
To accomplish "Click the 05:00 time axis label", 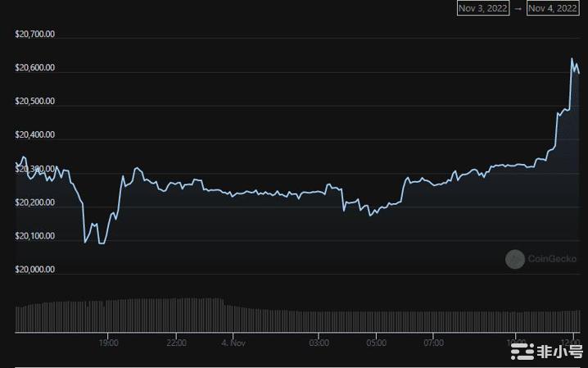I will [376, 342].
